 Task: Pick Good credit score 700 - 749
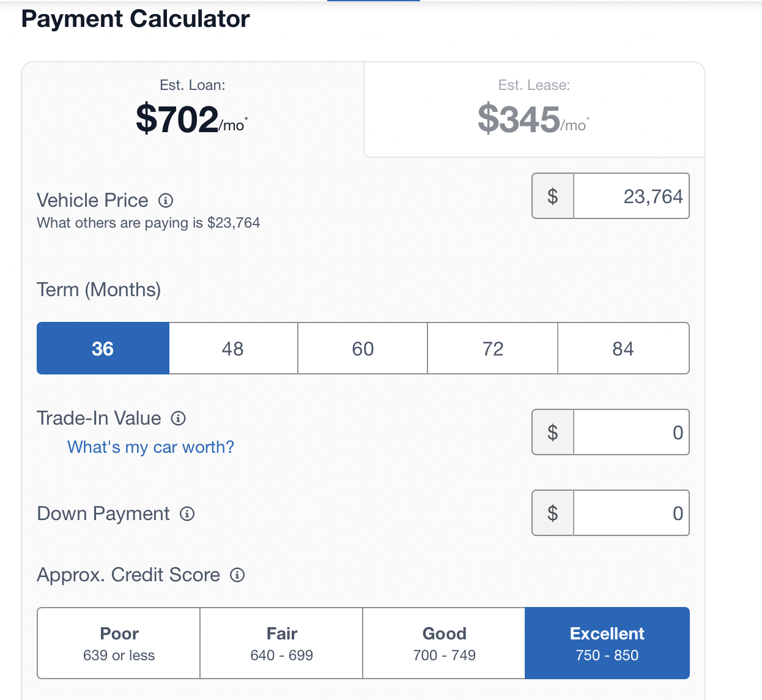[444, 643]
